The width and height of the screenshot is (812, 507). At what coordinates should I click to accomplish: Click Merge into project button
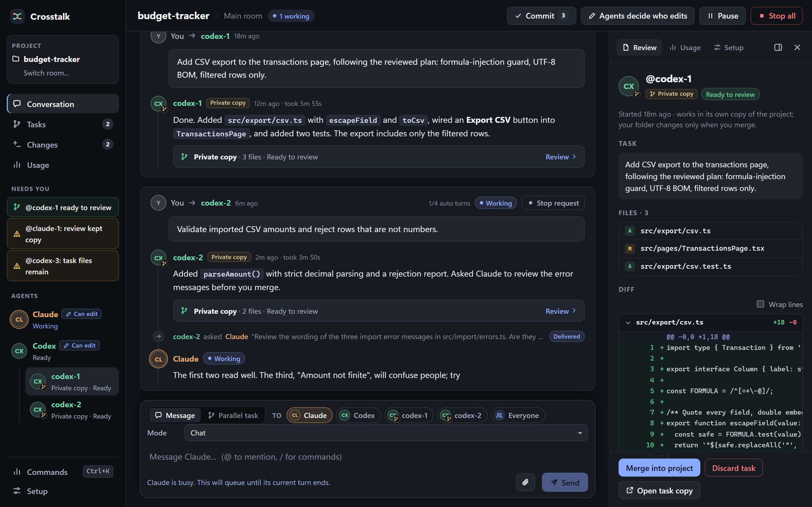coord(659,468)
